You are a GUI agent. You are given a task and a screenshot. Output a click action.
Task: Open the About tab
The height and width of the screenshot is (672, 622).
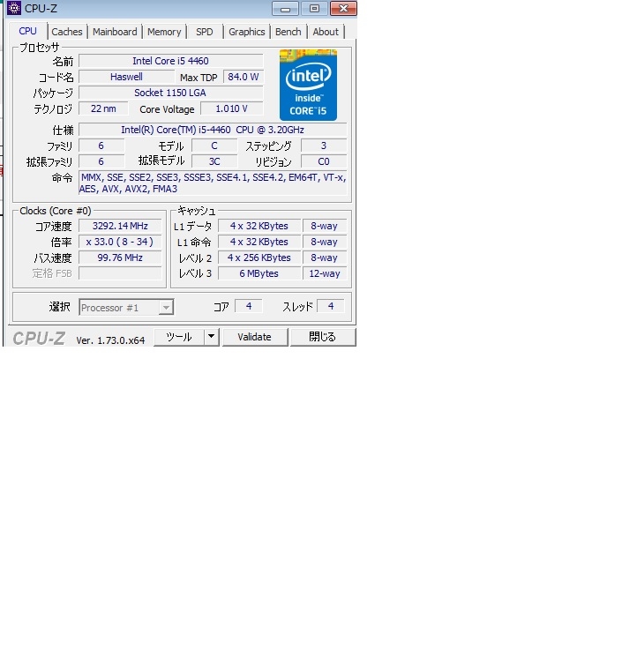click(x=326, y=32)
